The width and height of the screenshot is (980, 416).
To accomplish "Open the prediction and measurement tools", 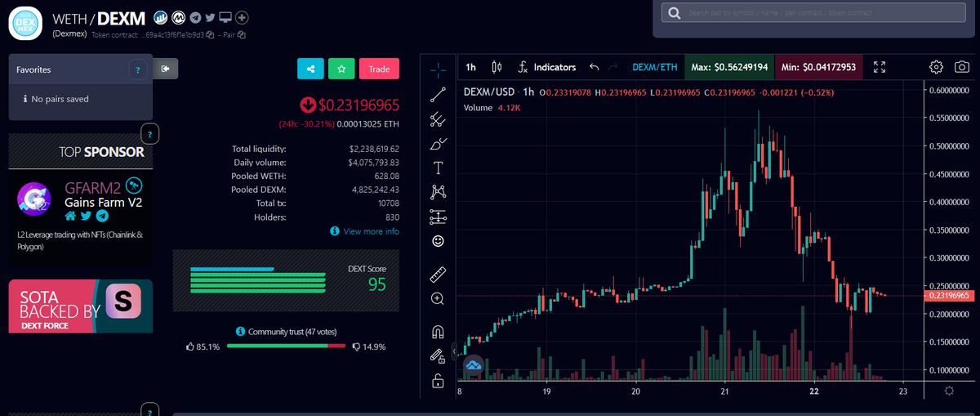I will pyautogui.click(x=438, y=217).
